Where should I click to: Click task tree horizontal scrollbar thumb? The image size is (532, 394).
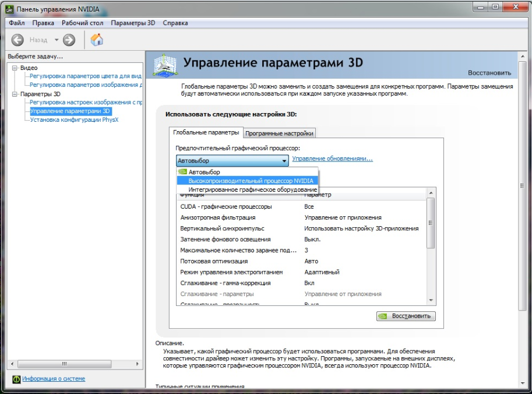[65, 364]
